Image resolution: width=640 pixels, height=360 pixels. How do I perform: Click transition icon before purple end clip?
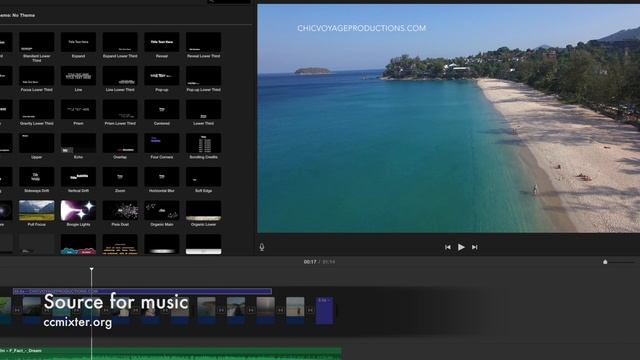[x=310, y=310]
